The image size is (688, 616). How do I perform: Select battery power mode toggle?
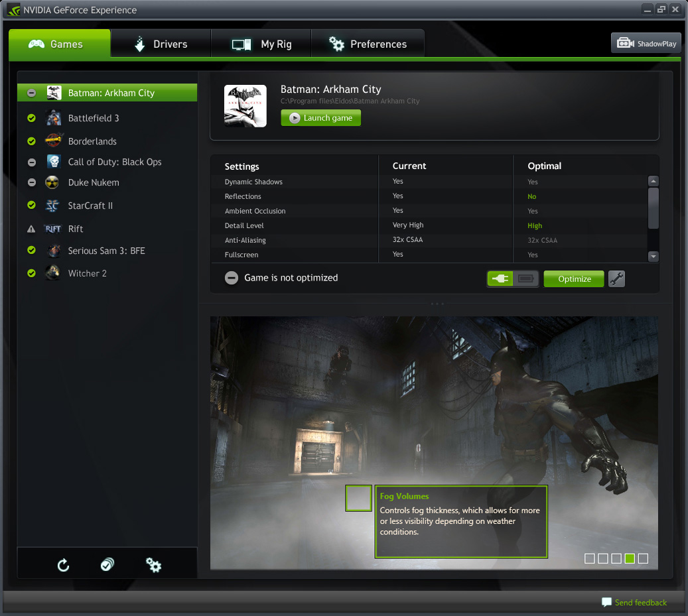click(x=525, y=278)
